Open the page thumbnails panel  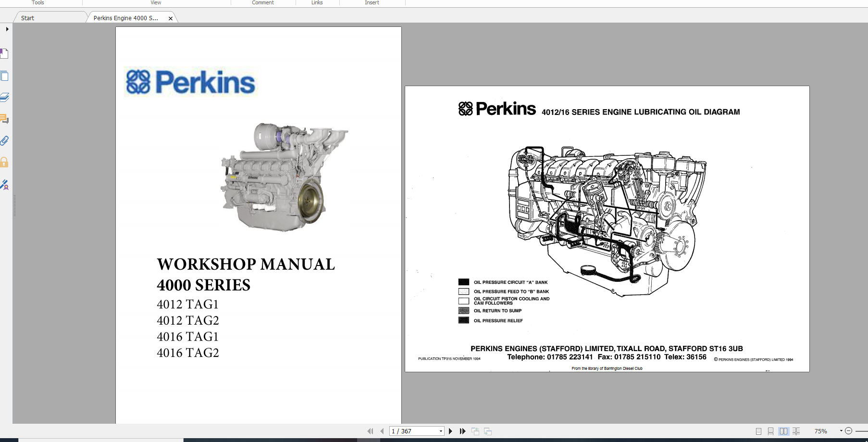coord(5,76)
